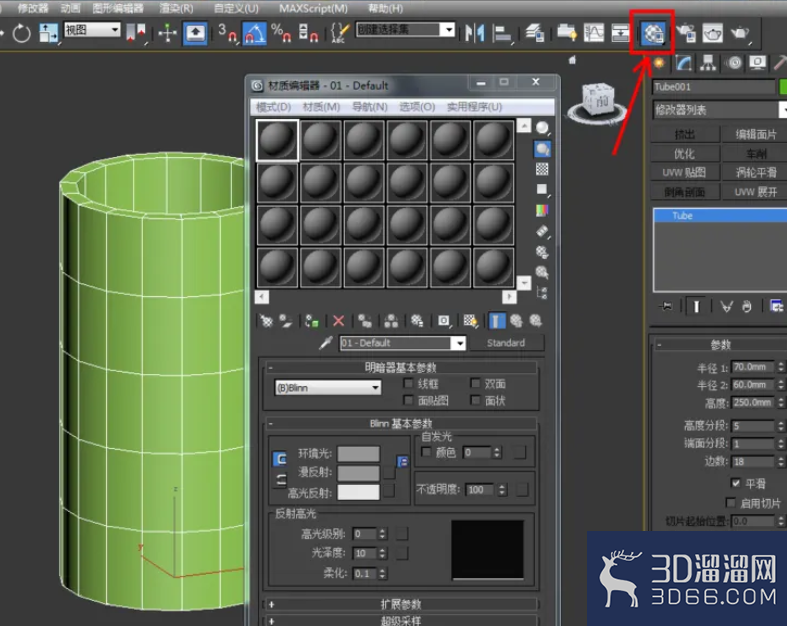
Task: Open the 视图 reference coordinate dropdown
Action: click(92, 30)
